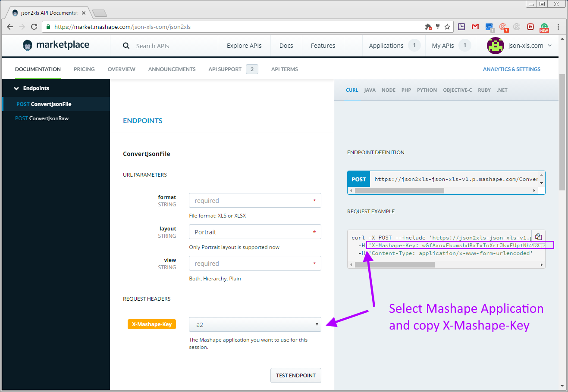The height and width of the screenshot is (392, 568).
Task: Open the X-Mashape-Key application dropdown
Action: [255, 324]
